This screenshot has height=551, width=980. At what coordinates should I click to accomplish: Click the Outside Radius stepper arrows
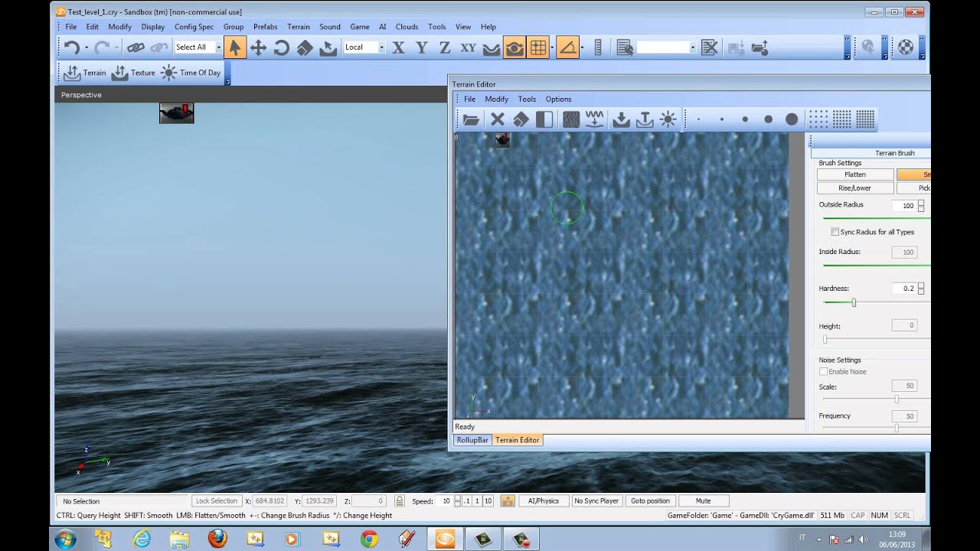[x=921, y=206]
